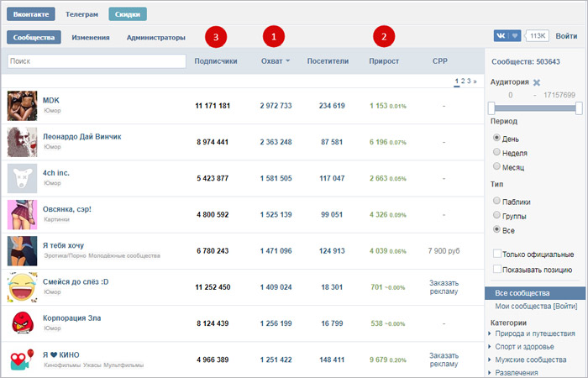Open the Изменения sub-tab
Image resolution: width=588 pixels, height=378 pixels.
[x=91, y=38]
